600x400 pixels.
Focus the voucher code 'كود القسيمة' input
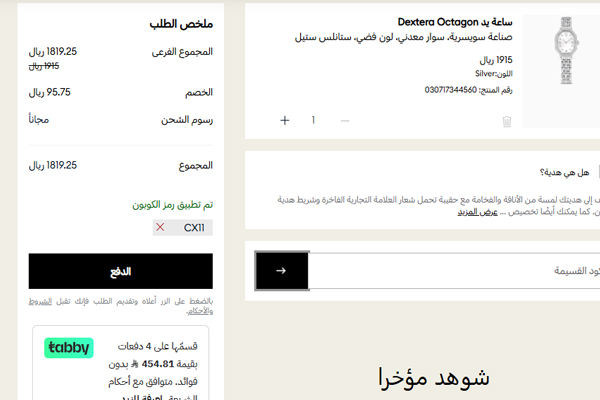coord(450,271)
